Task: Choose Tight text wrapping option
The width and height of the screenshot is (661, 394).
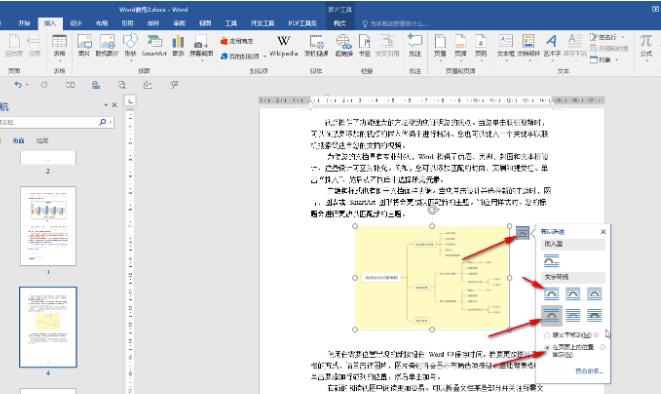Action: 573,293
